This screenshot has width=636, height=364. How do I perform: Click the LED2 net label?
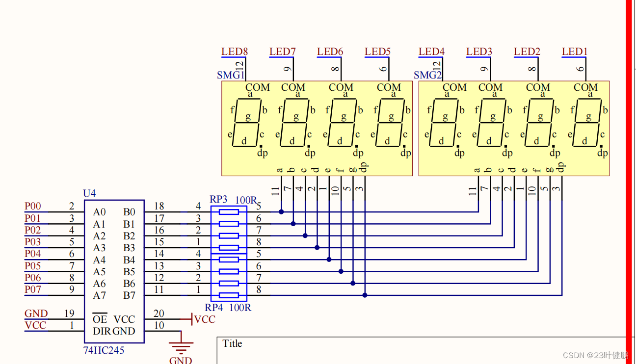click(x=527, y=52)
